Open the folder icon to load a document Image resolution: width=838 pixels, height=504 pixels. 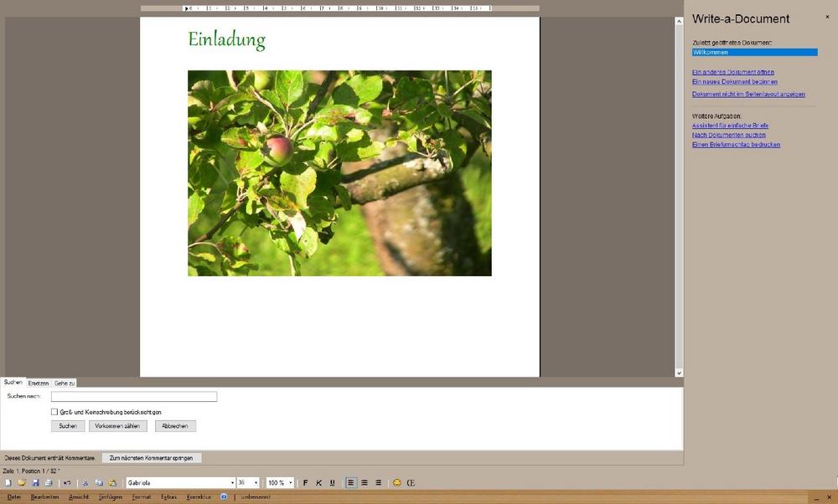pos(22,482)
